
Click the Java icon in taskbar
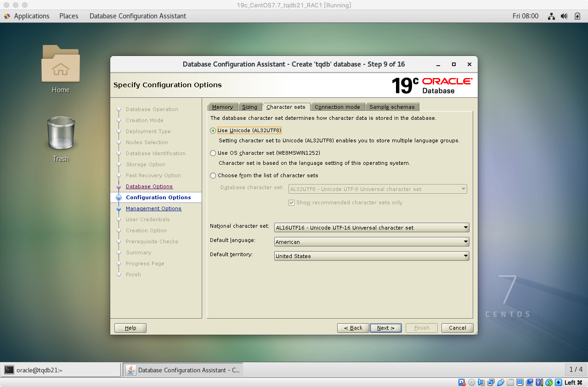pos(131,370)
